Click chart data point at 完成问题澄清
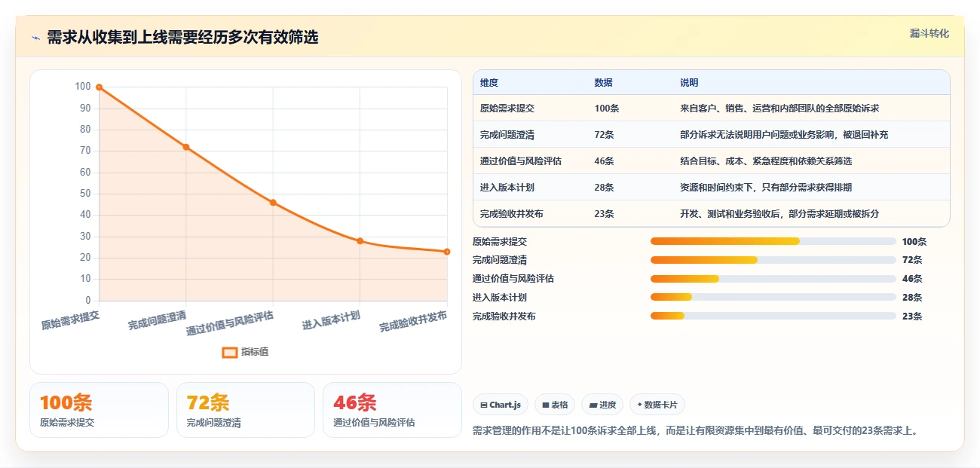 (185, 147)
